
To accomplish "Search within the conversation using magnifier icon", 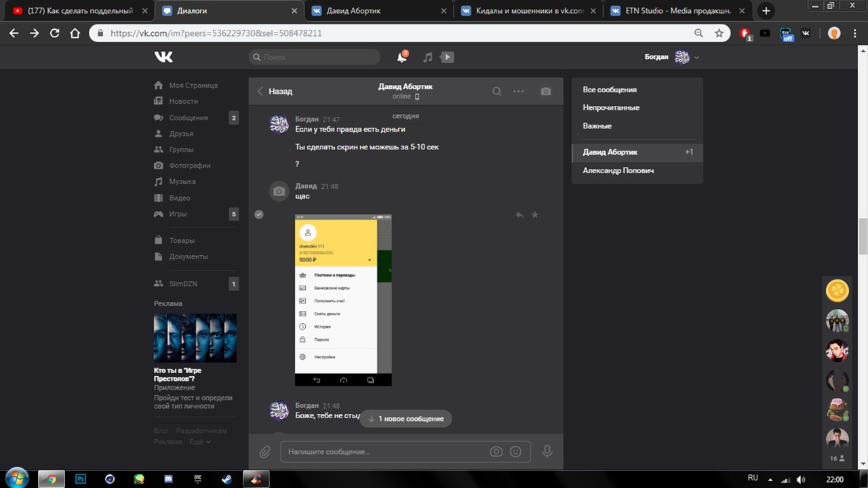I will tap(497, 92).
